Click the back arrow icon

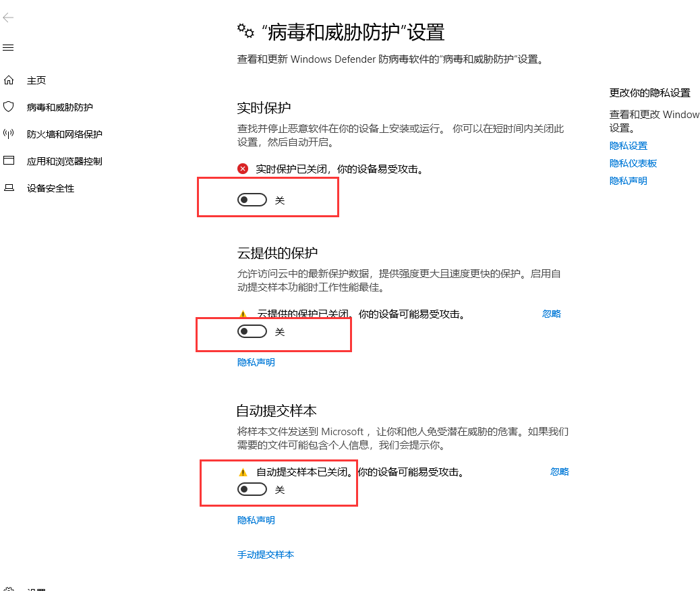pos(8,18)
